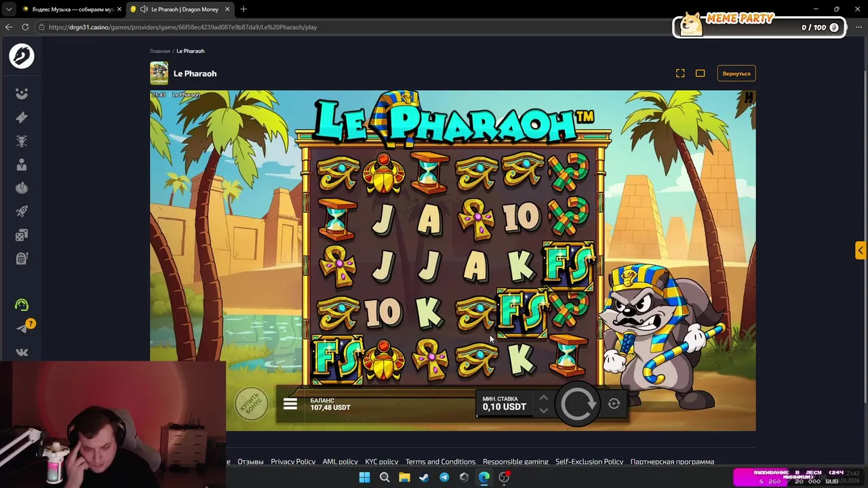Click the Meme Party widget

tap(759, 25)
